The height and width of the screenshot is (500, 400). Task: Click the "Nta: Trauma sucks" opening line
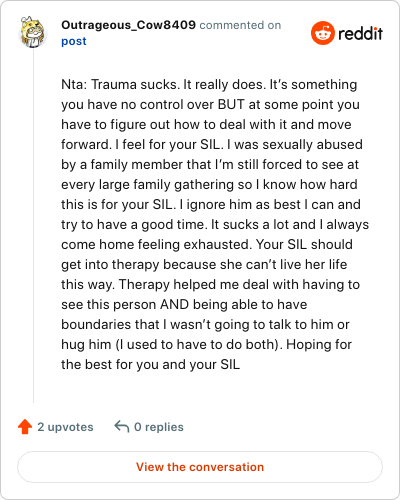click(119, 84)
